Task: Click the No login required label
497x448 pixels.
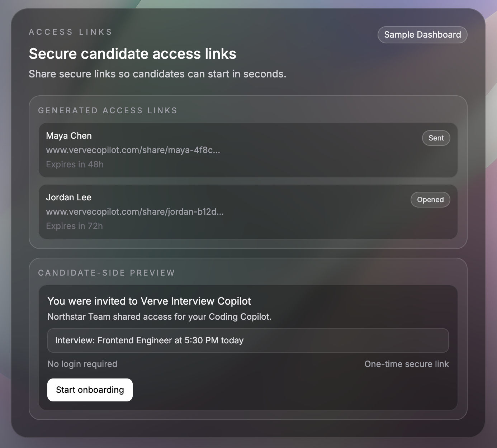Action: [82, 364]
